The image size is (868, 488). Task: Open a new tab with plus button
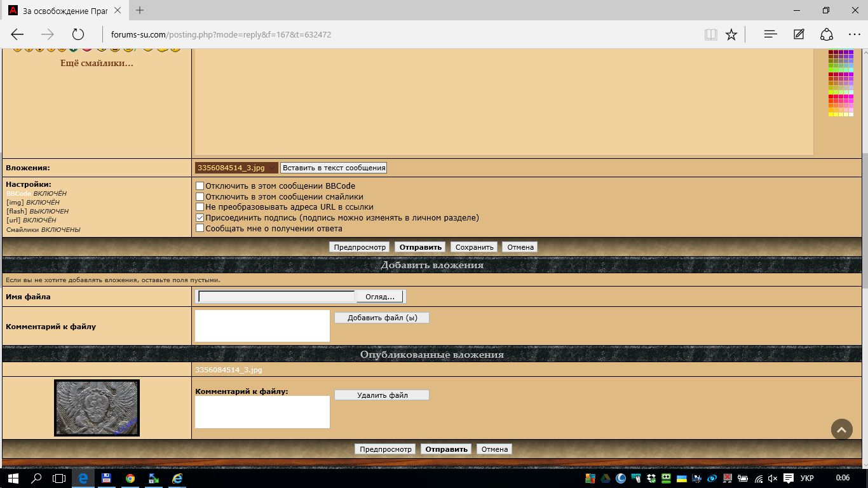tap(140, 11)
